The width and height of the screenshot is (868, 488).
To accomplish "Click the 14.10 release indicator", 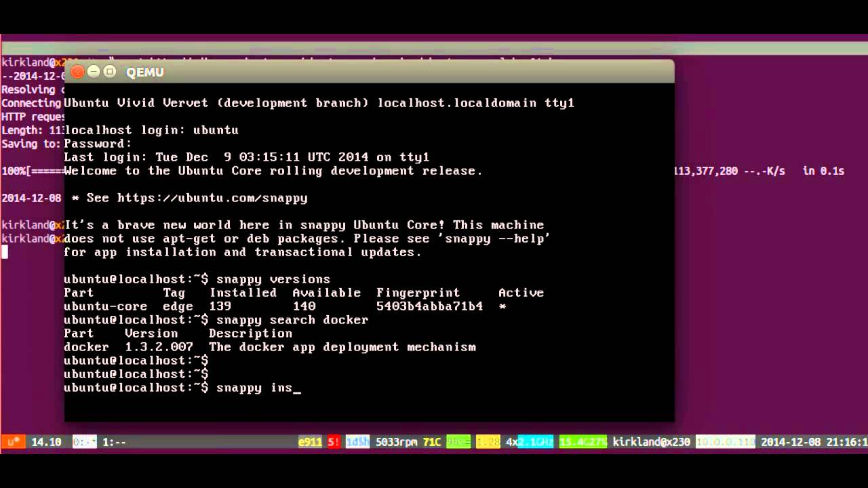I will tap(46, 442).
